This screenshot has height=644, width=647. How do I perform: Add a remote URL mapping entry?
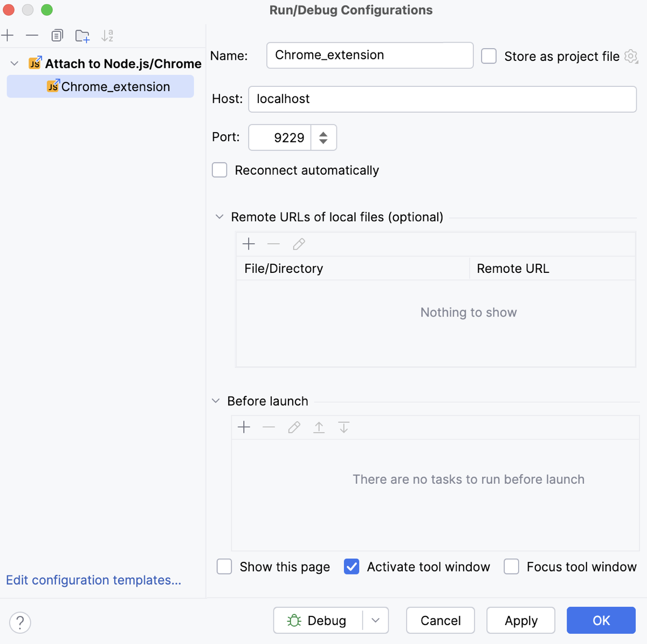tap(249, 244)
